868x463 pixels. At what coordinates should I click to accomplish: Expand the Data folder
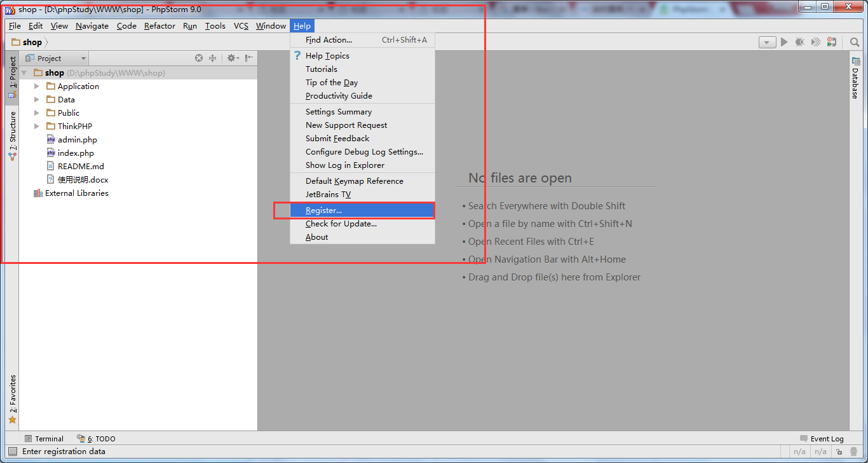(x=37, y=99)
